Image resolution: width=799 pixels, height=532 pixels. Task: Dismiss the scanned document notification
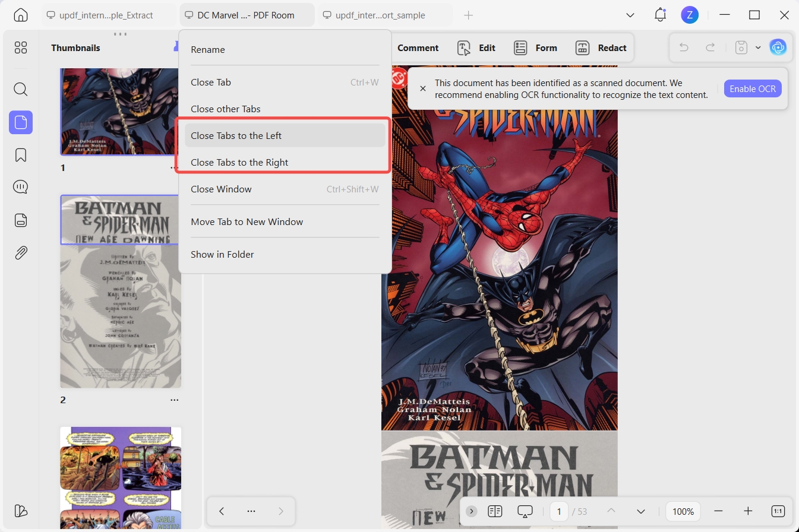point(423,88)
